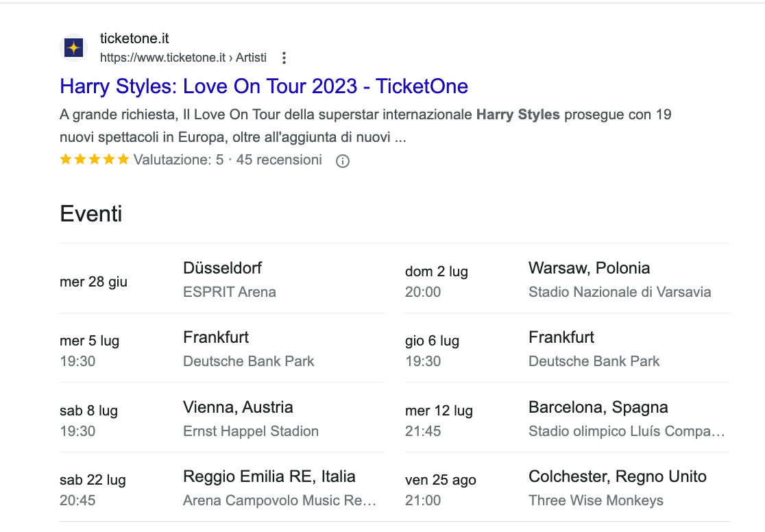765x532 pixels.
Task: Open the Colchester, Regno Unito event
Action: [x=568, y=487]
